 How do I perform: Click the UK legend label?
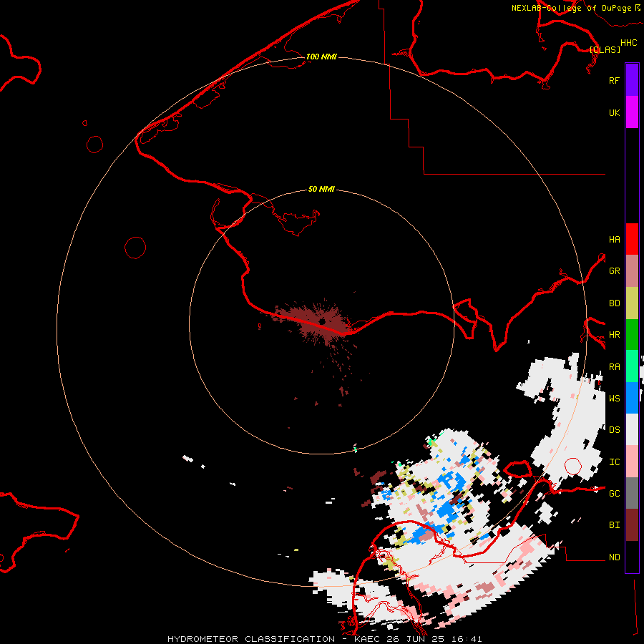tap(614, 113)
